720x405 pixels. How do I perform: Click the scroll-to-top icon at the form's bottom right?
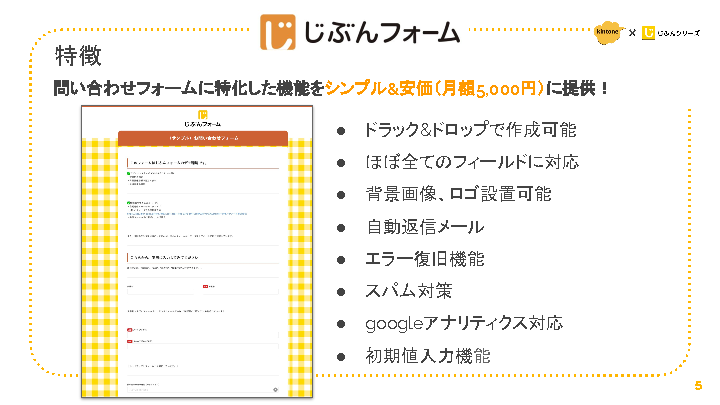click(x=274, y=389)
